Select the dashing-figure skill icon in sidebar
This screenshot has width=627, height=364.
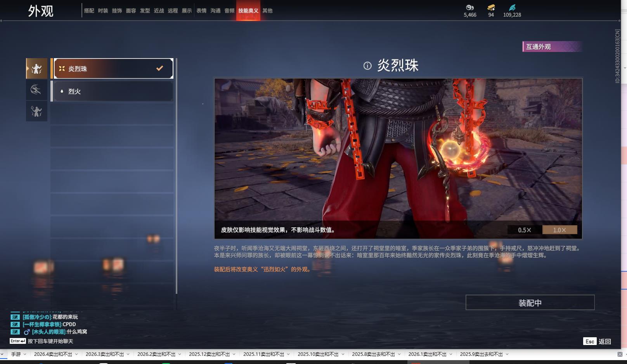pos(36,90)
